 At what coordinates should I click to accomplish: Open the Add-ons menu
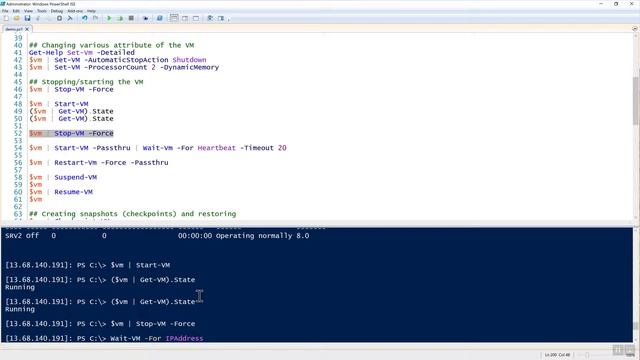coord(75,11)
